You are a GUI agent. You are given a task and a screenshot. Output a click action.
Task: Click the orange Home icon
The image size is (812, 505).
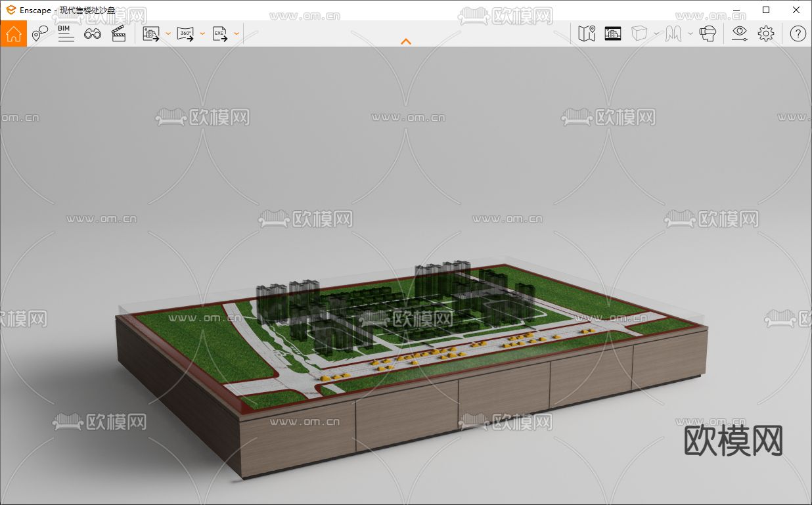pos(14,33)
